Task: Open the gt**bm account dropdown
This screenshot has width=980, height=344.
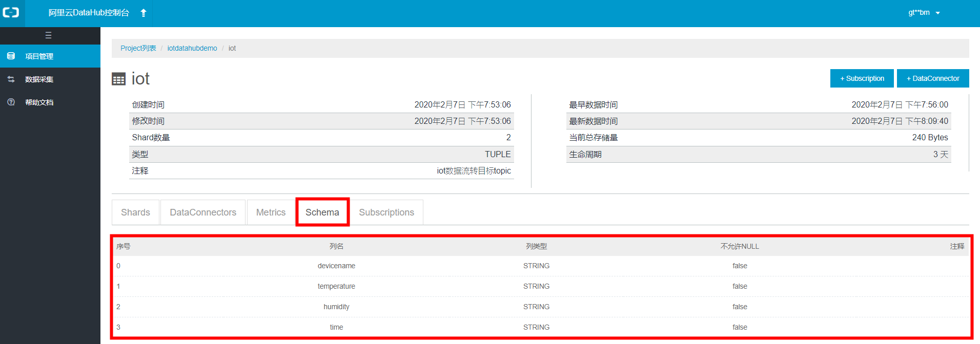Action: 924,13
